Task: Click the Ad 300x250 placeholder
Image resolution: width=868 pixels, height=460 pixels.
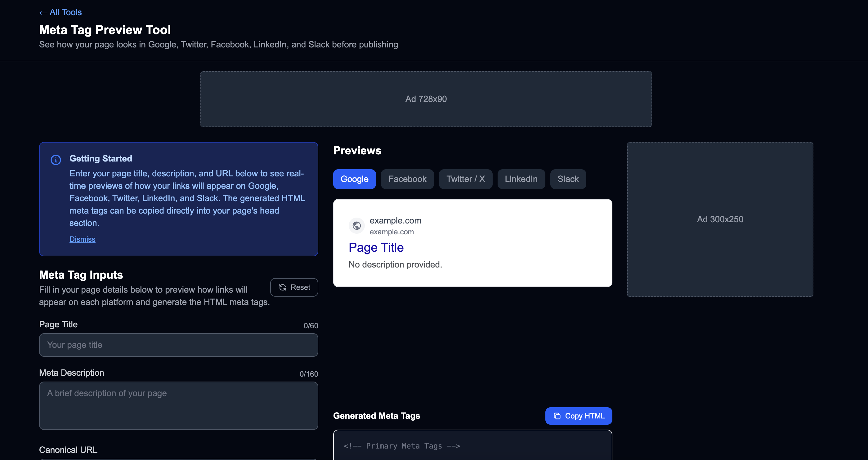Action: click(x=720, y=219)
